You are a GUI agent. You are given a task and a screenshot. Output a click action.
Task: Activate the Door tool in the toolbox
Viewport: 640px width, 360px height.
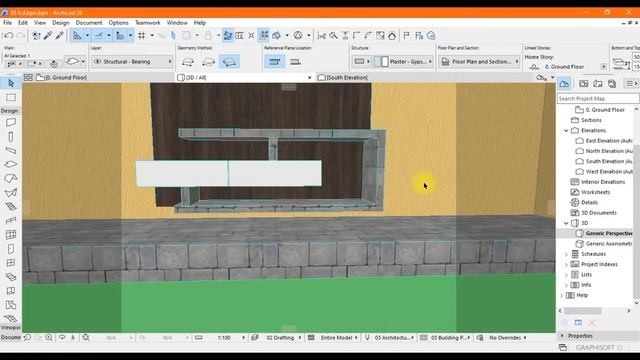click(11, 249)
